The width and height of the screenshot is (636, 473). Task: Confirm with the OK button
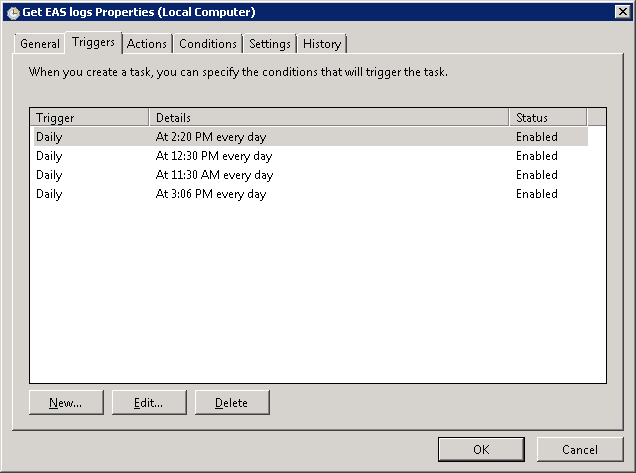click(481, 449)
